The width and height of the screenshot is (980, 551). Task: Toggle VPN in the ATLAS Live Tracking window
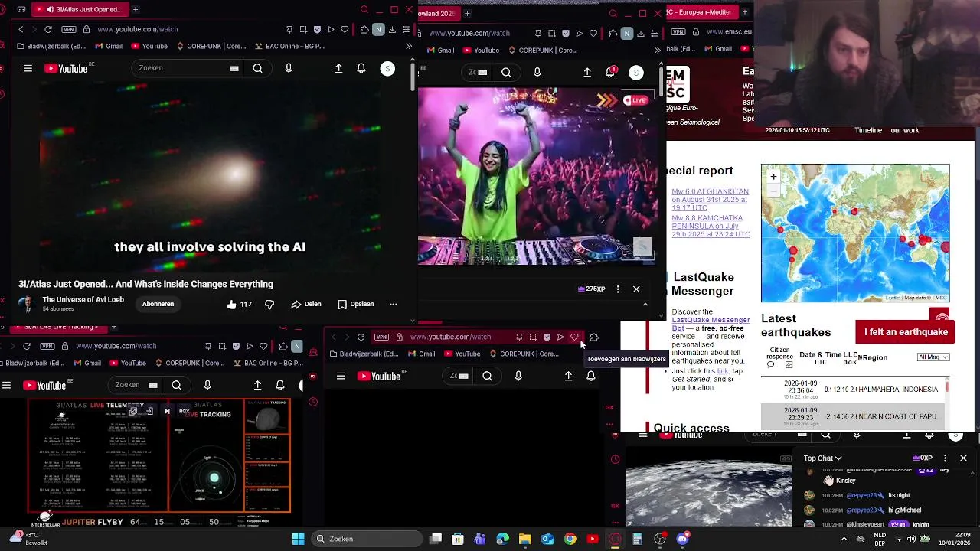[47, 346]
